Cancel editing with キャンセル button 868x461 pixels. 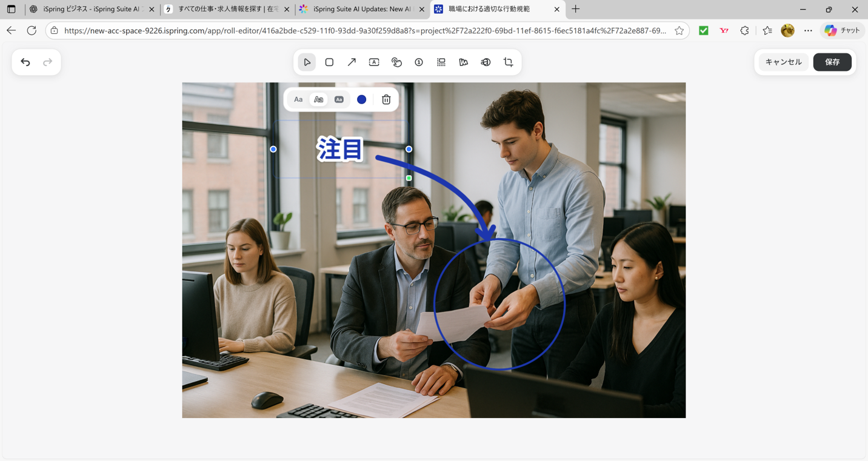[783, 62]
